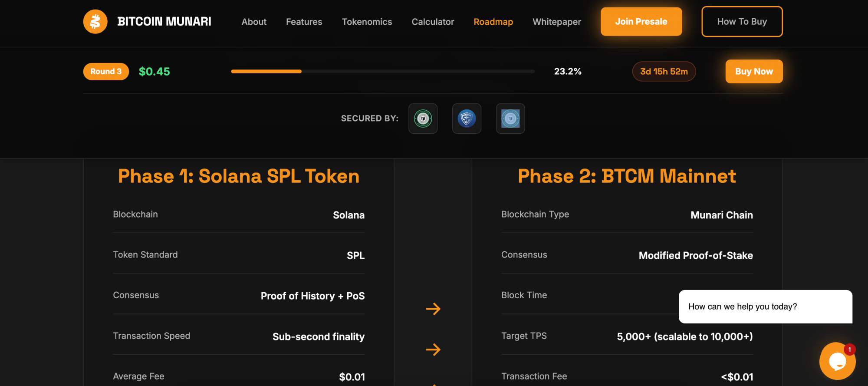Click the arrow beside Sub-second finality
This screenshot has height=386, width=868.
pyautogui.click(x=433, y=350)
